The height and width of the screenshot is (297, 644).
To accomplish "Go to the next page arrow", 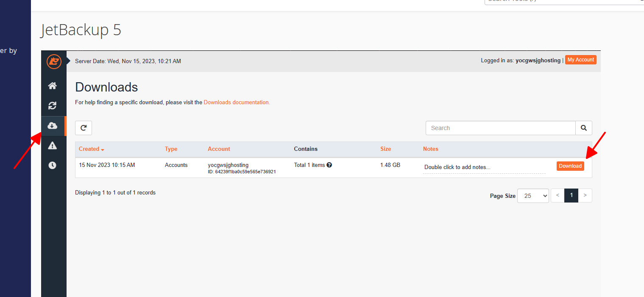I will [585, 195].
